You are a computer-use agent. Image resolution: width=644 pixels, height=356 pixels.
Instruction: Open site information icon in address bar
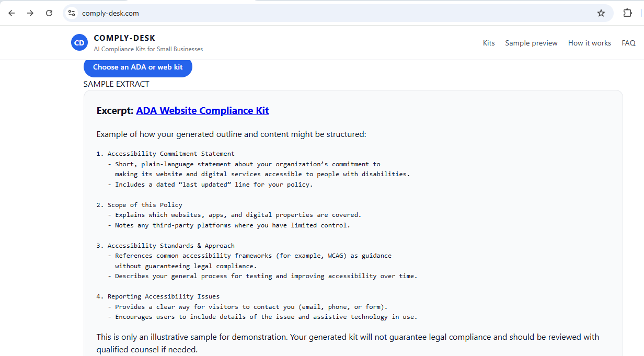point(72,13)
